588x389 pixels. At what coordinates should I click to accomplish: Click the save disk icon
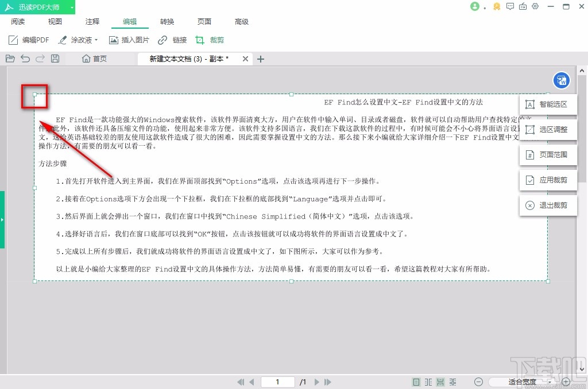pos(55,59)
